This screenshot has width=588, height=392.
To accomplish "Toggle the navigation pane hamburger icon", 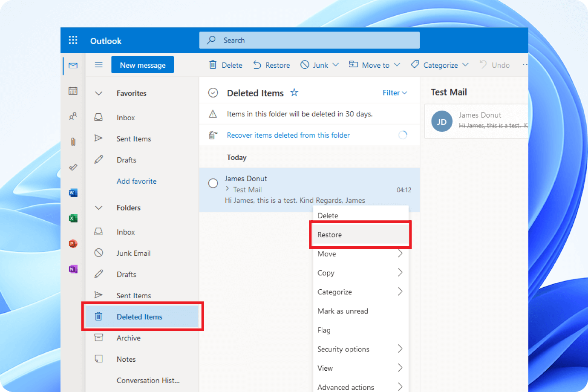I will click(99, 65).
